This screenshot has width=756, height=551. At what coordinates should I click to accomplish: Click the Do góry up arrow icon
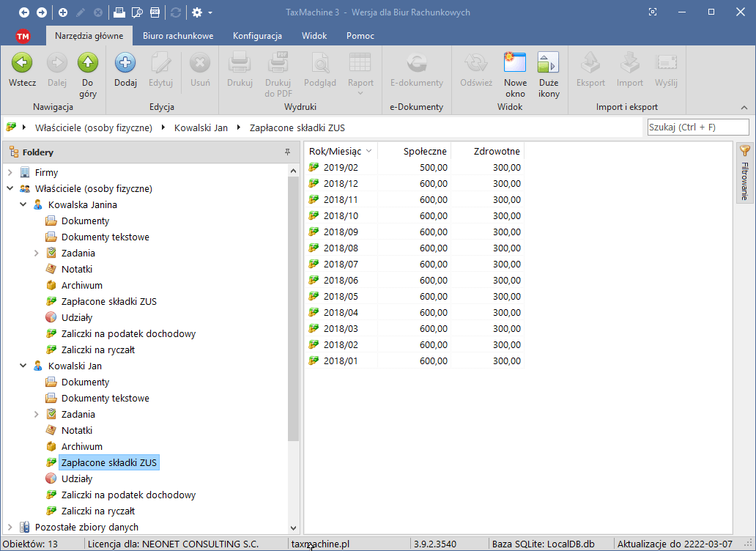pos(87,64)
